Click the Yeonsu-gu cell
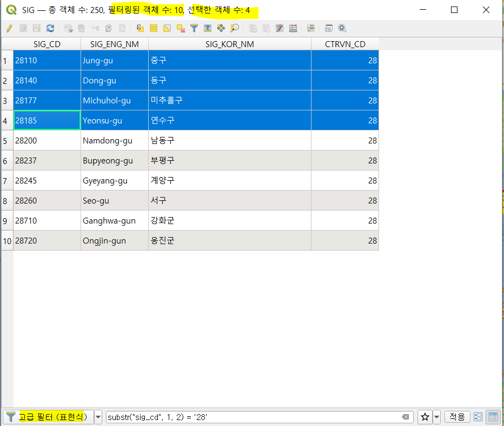 pos(115,120)
